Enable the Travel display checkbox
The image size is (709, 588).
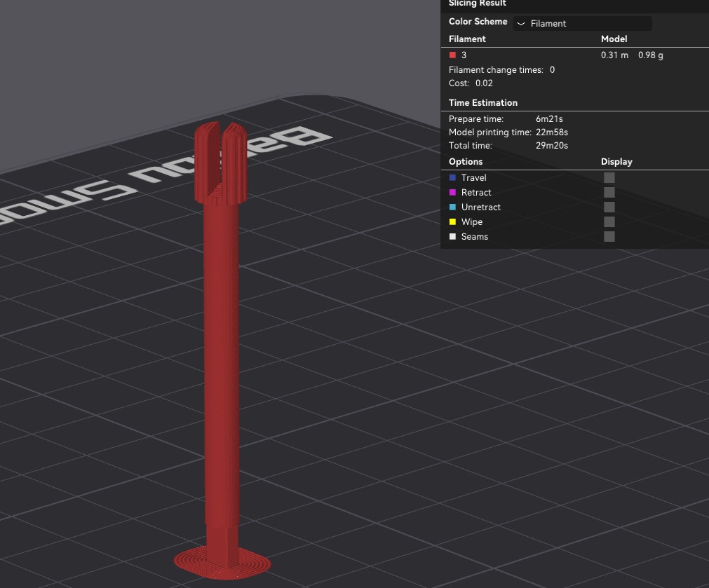(x=609, y=178)
